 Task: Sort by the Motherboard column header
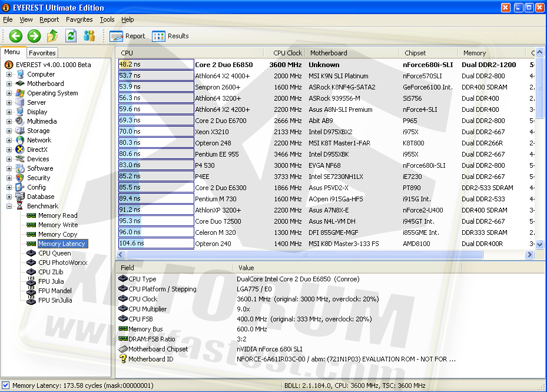tap(352, 53)
